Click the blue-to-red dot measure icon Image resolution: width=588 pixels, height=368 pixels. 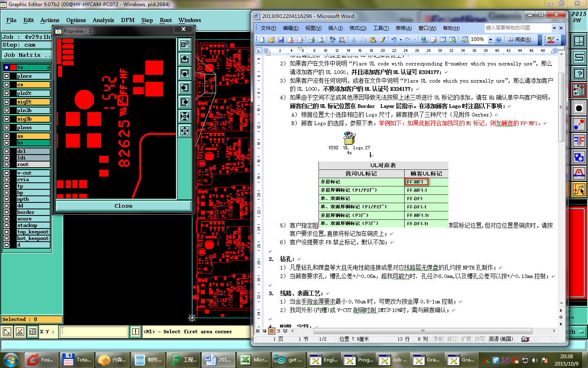click(x=579, y=124)
